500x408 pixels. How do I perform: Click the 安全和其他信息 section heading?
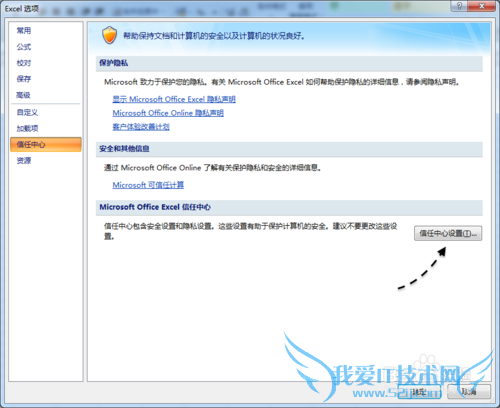[124, 149]
